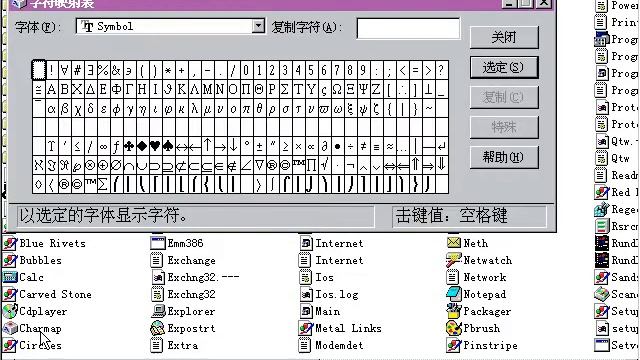Pick the digit 5 character cell
This screenshot has height=360, width=640.
coord(311,70)
